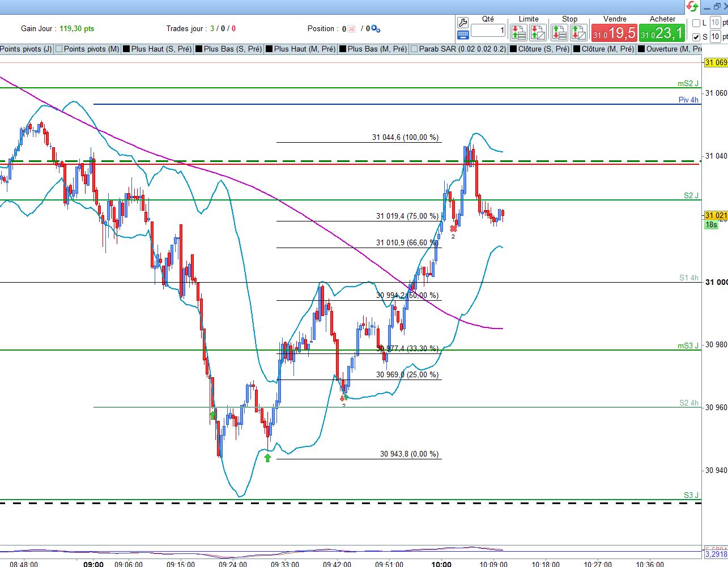The height and width of the screenshot is (567, 728).
Task: Click the 30 969,0 (25,00 %) Fibonacci label
Action: (x=407, y=374)
